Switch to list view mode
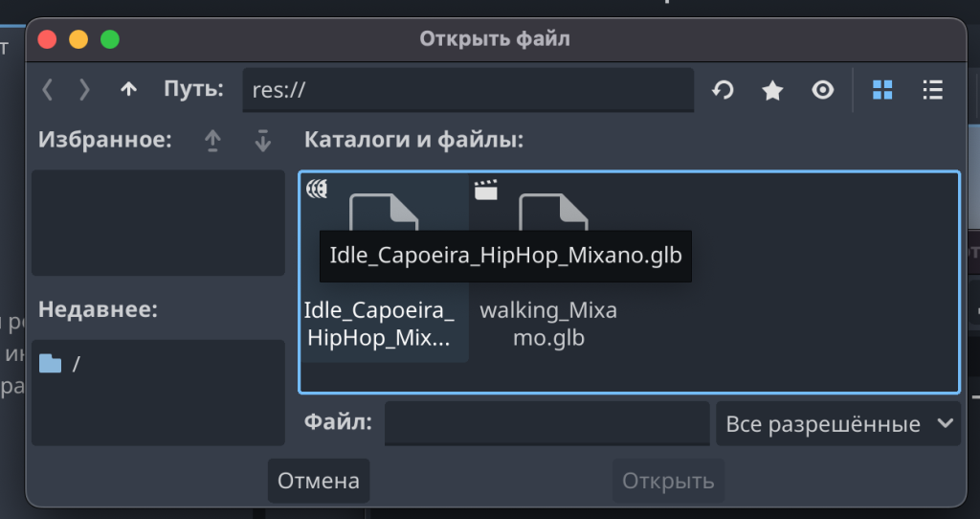Viewport: 980px width, 519px height. [x=932, y=90]
